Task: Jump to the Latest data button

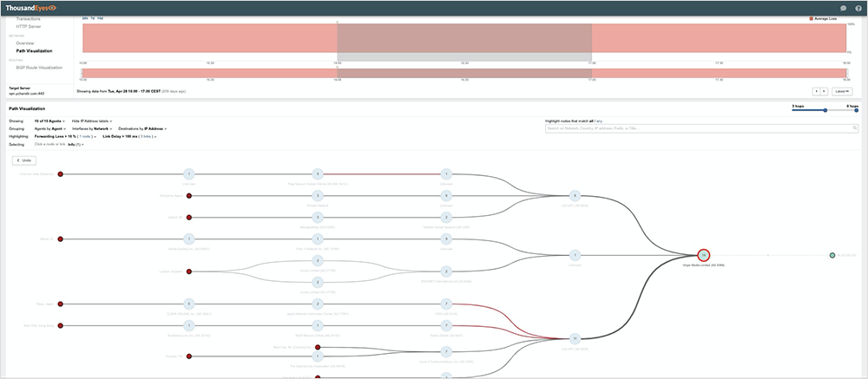Action: tap(841, 90)
